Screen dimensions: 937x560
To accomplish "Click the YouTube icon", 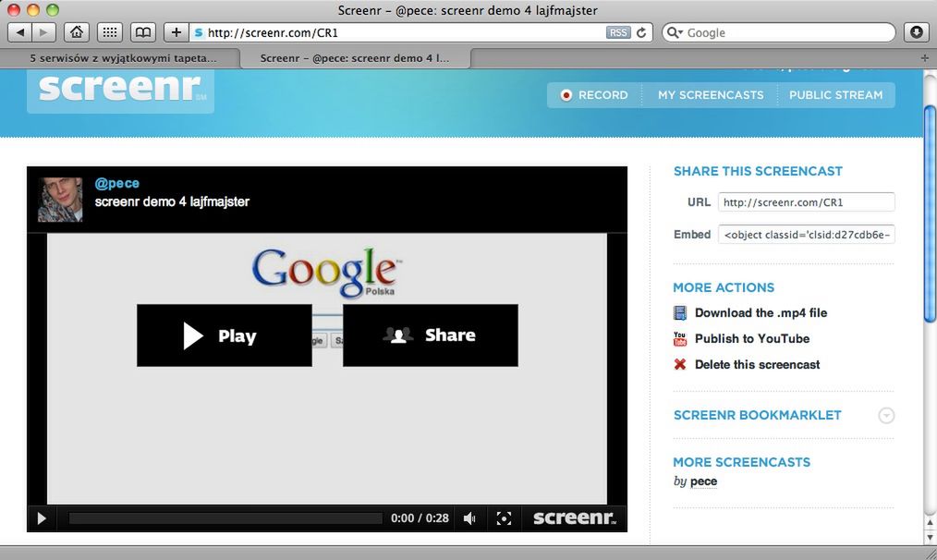I will coord(680,339).
